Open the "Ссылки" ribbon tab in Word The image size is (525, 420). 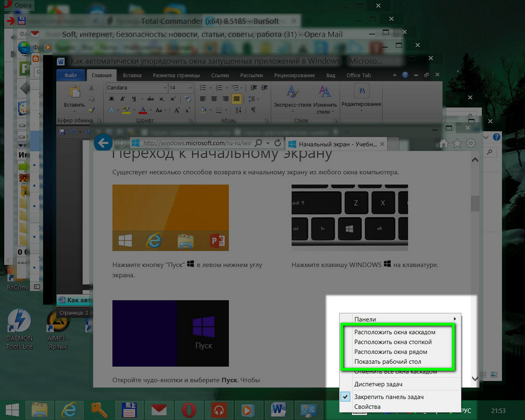[x=220, y=76]
